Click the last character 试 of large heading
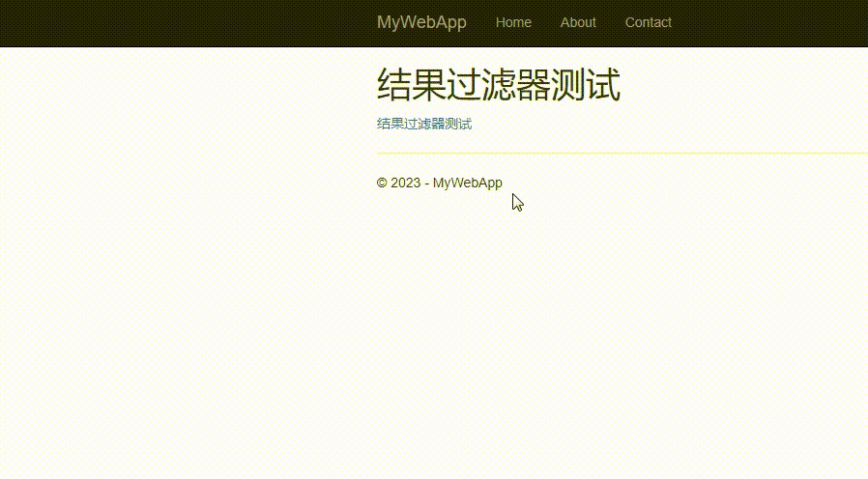 tap(602, 85)
